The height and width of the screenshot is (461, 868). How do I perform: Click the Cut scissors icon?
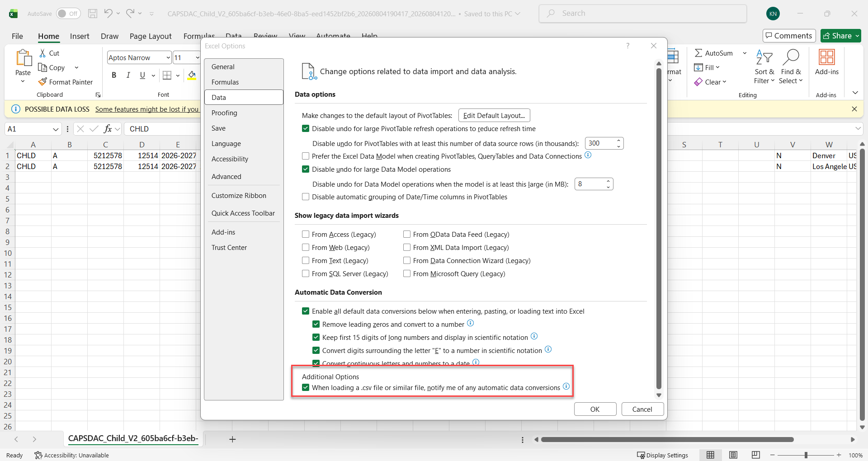pyautogui.click(x=42, y=53)
